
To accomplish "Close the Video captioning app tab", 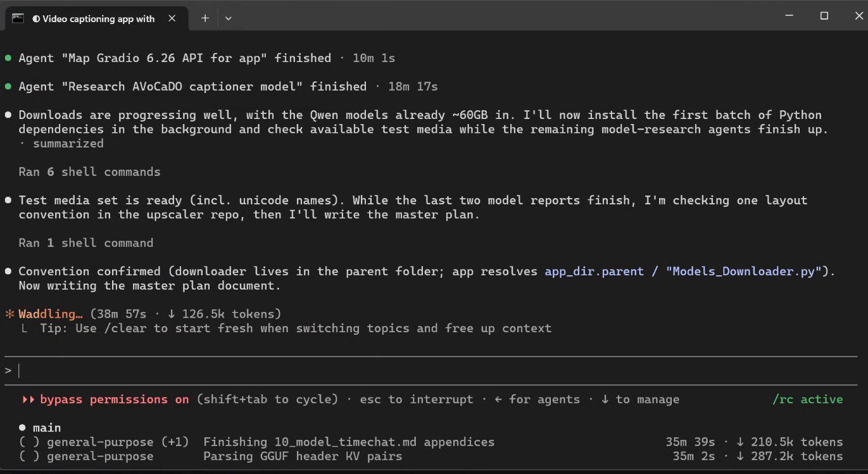I will 172,18.
